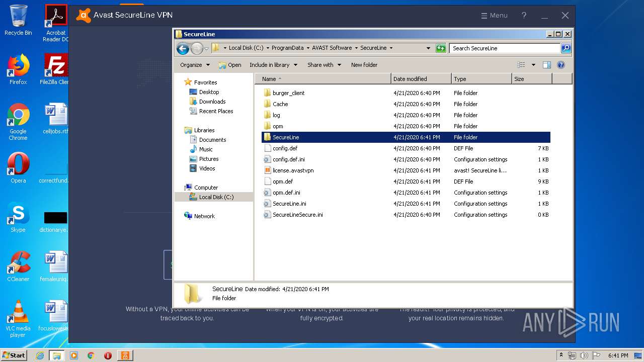
Task: Select the SecureLine folder row
Action: [406, 137]
